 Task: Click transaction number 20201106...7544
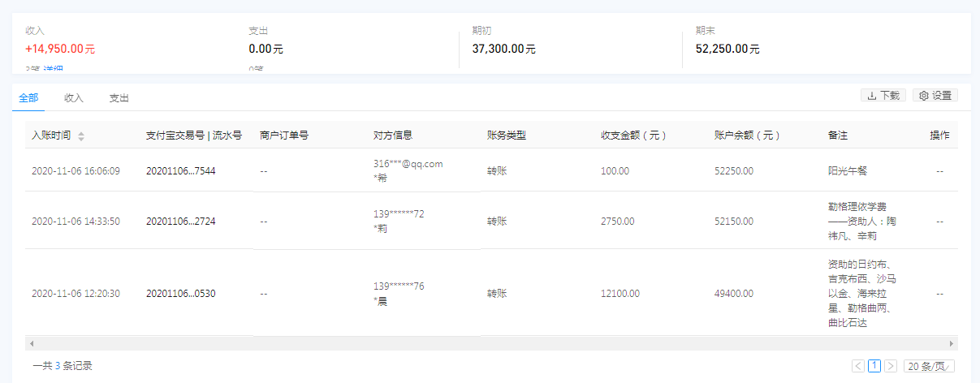click(180, 171)
